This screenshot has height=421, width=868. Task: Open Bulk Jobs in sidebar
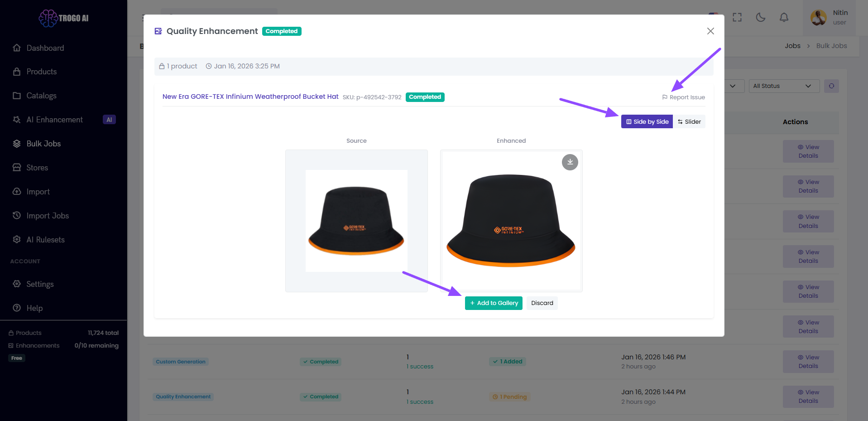(x=43, y=144)
